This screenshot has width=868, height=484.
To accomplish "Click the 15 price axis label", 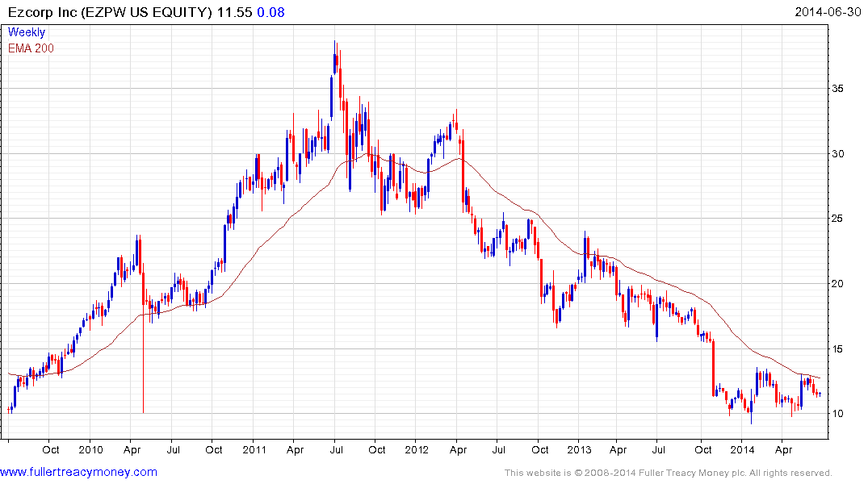I will [837, 349].
